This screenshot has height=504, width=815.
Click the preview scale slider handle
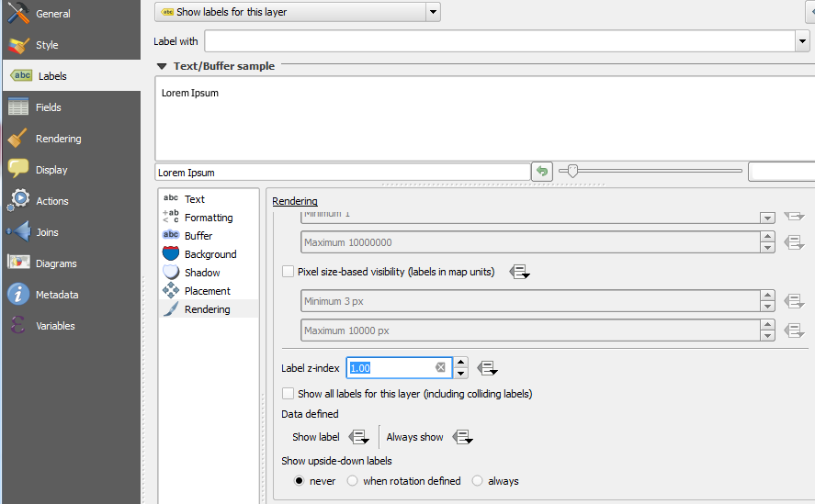(572, 171)
